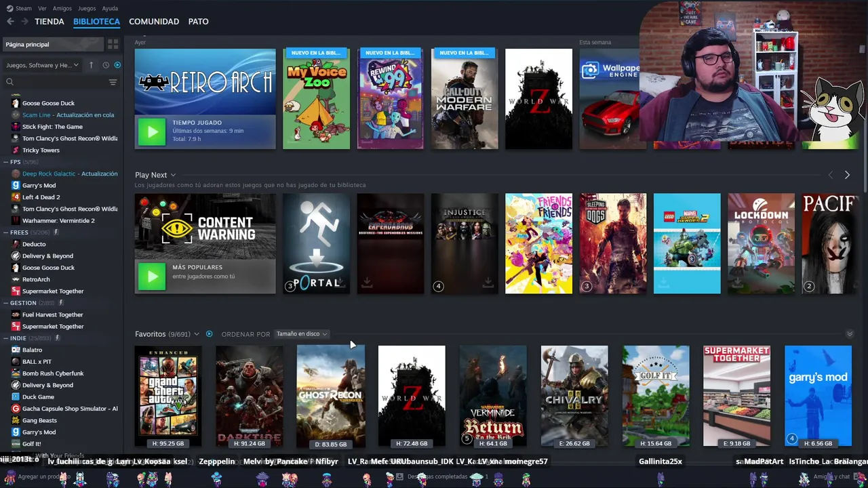This screenshot has height=488, width=868.
Task: Open the Ver menu
Action: pyautogui.click(x=42, y=8)
